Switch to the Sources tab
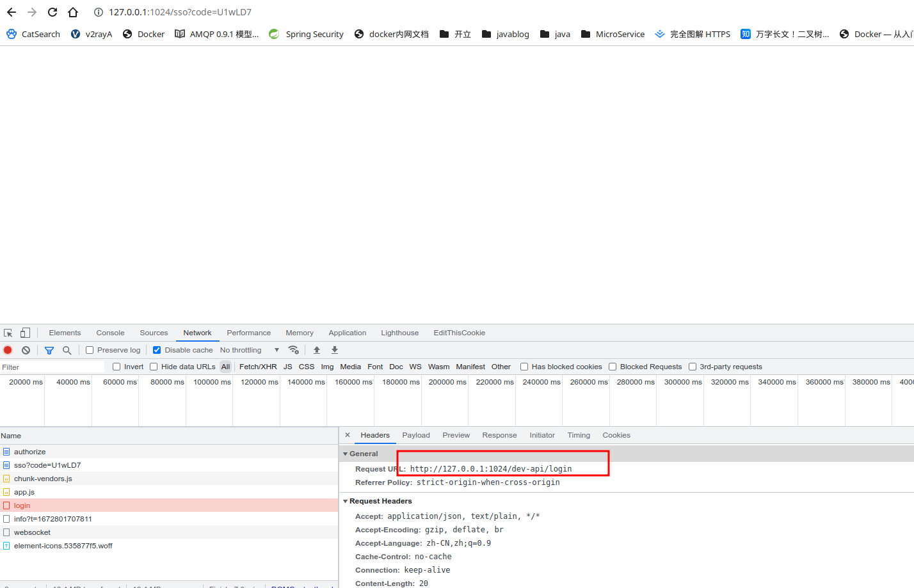This screenshot has width=914, height=588. click(x=154, y=333)
